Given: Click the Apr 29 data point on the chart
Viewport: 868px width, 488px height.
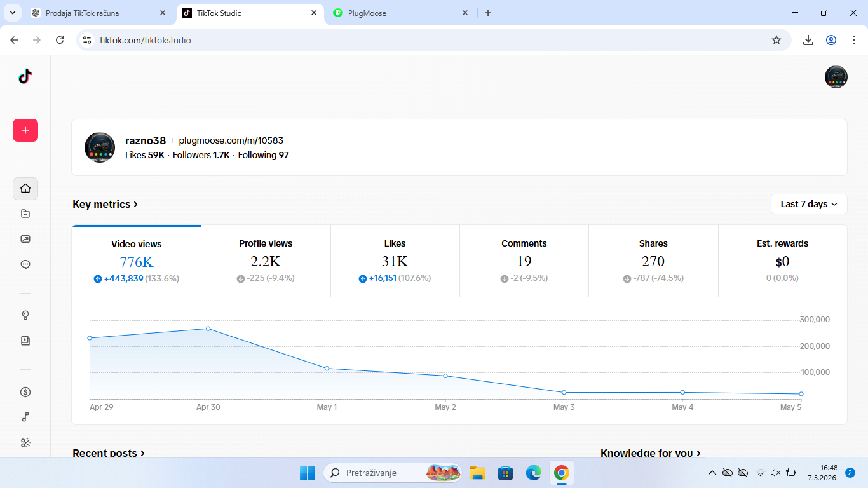Looking at the screenshot, I should tap(90, 338).
